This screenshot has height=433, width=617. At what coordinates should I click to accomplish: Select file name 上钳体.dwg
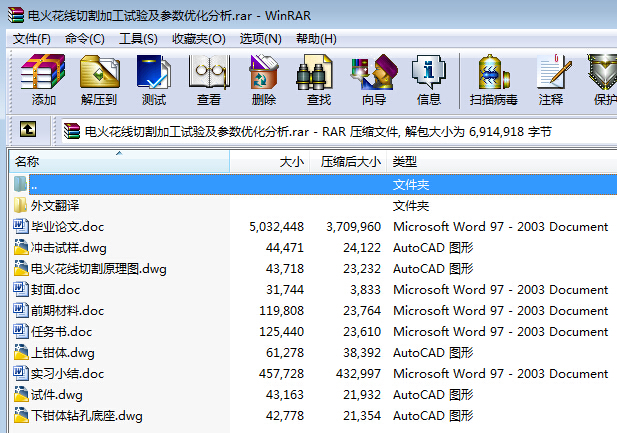(63, 353)
